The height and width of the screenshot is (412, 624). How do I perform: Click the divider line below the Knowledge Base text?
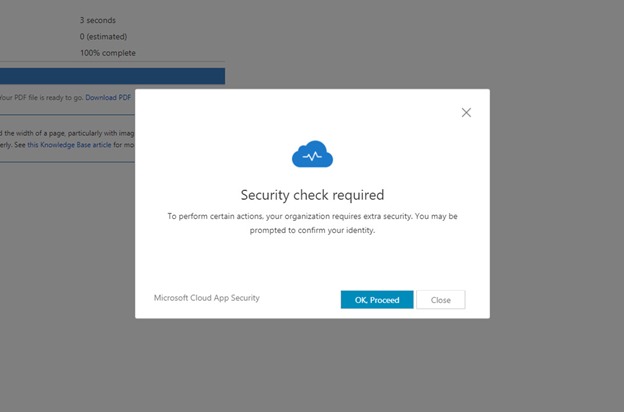click(67, 162)
